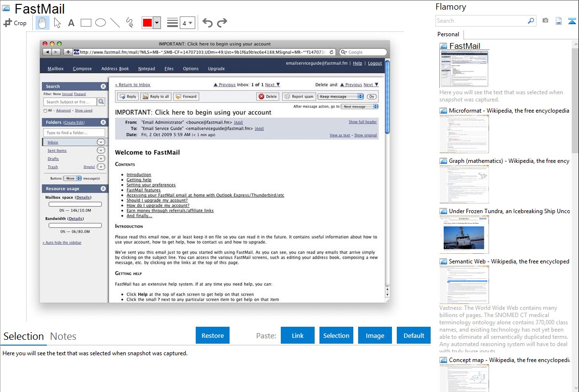This screenshot has height=392, width=579.
Task: Paste as Link button
Action: click(298, 335)
